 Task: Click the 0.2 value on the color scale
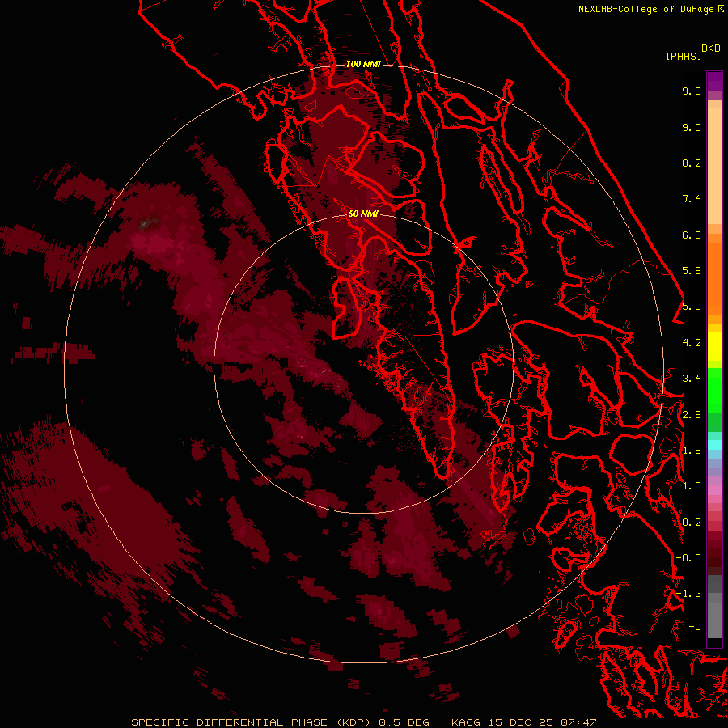point(692,523)
